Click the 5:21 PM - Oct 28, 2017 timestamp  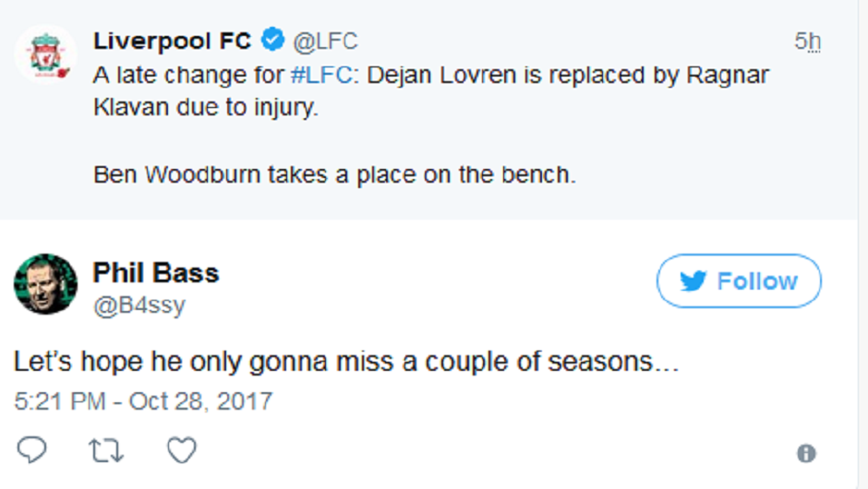(143, 402)
